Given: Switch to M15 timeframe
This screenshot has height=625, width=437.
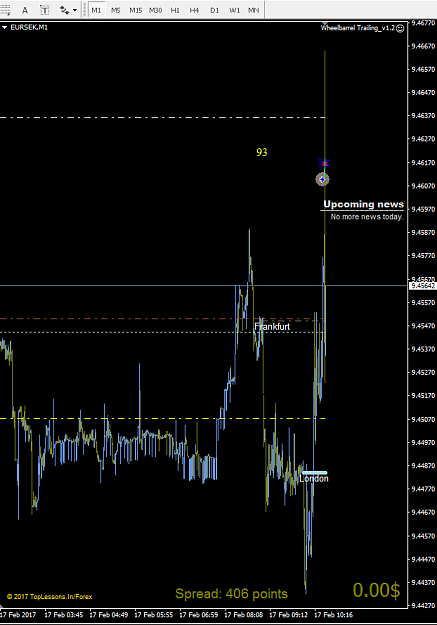Looking at the screenshot, I should (135, 10).
